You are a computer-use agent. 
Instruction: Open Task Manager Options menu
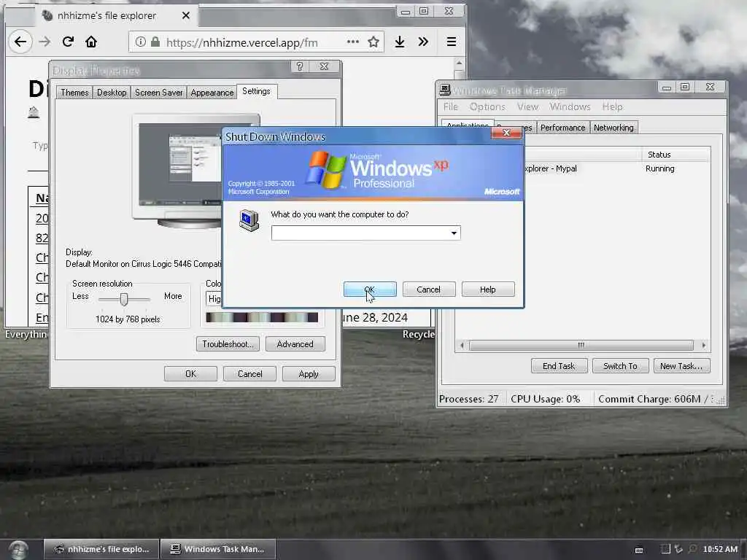click(x=487, y=106)
